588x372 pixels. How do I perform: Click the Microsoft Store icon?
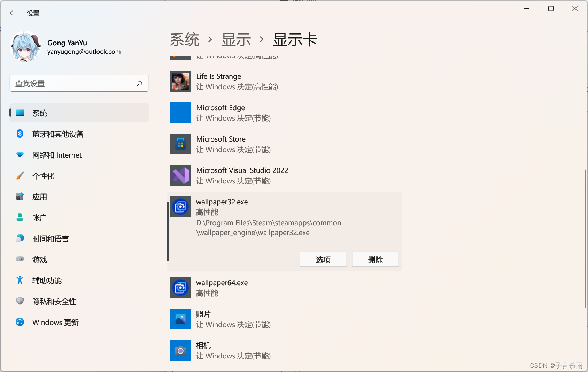click(x=180, y=144)
